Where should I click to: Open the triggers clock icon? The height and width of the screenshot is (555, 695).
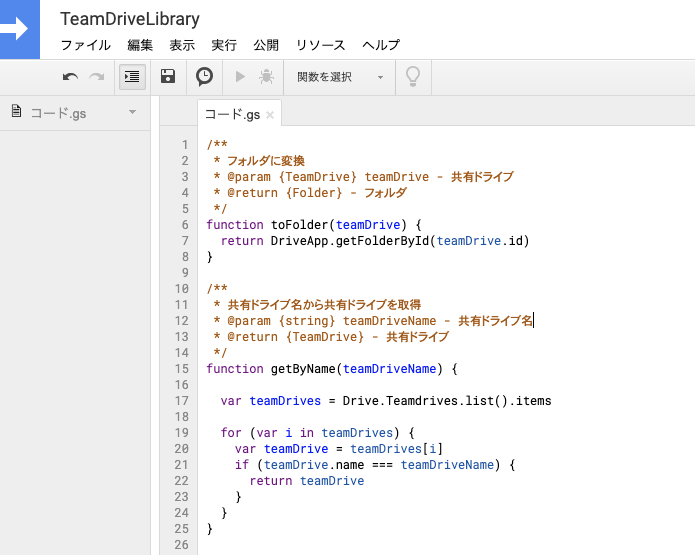[x=204, y=76]
